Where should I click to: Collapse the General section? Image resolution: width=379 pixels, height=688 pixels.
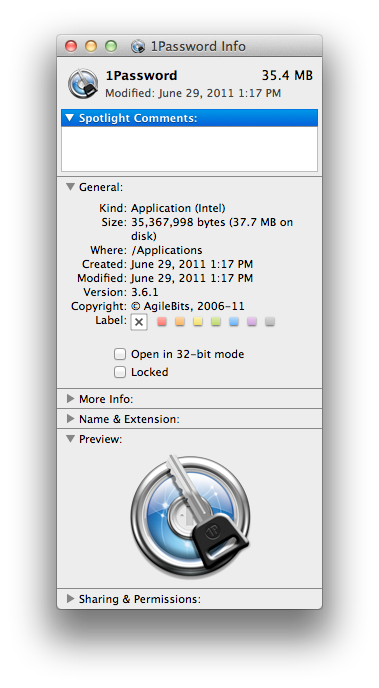(70, 187)
